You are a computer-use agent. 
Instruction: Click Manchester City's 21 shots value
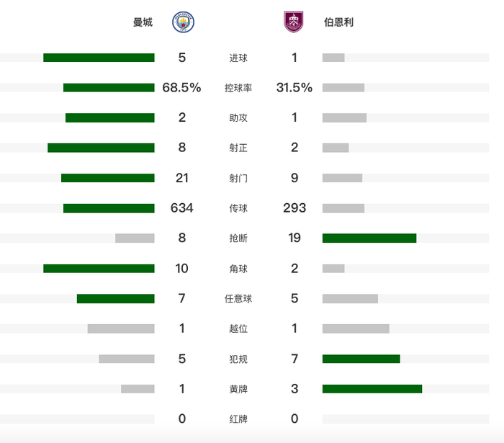pyautogui.click(x=182, y=178)
